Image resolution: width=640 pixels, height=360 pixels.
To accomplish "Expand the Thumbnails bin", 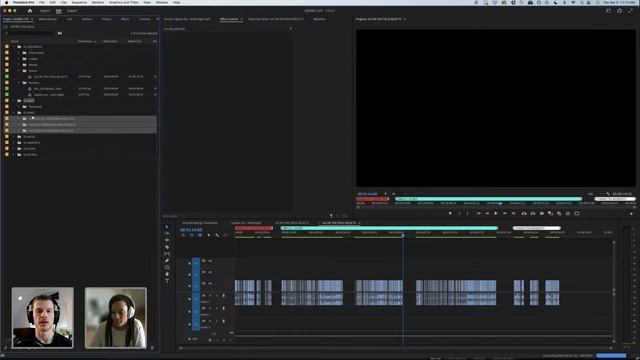I will click(x=19, y=107).
